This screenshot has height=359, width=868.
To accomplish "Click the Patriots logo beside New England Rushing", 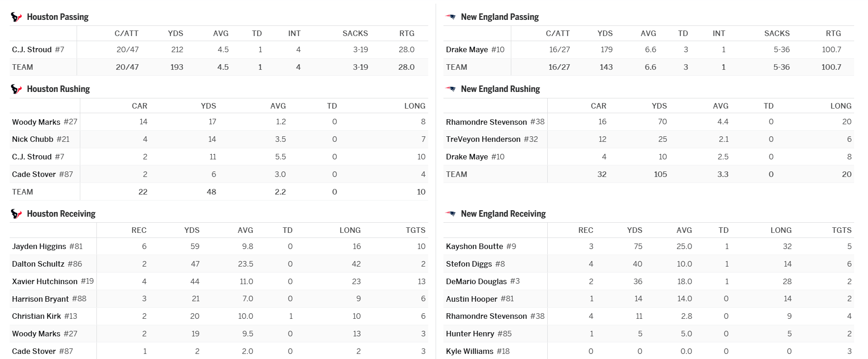I will click(x=450, y=89).
